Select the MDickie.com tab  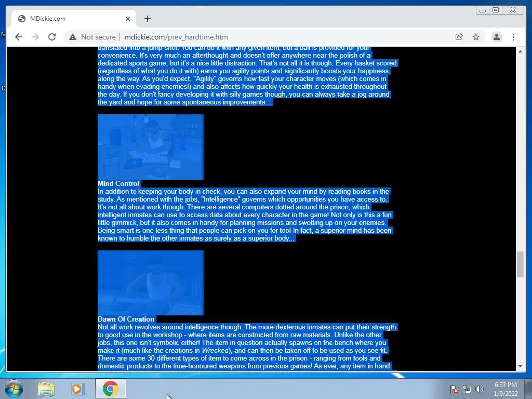(74, 19)
